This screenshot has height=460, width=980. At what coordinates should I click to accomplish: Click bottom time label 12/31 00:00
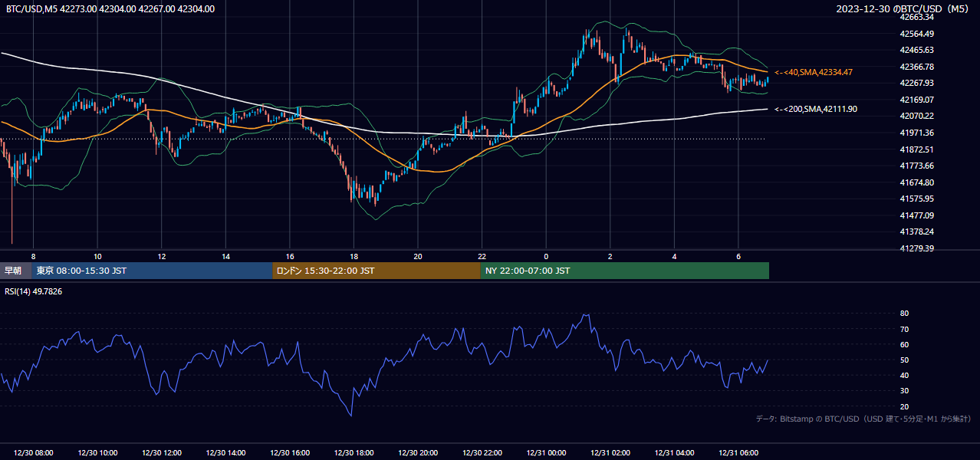546,453
